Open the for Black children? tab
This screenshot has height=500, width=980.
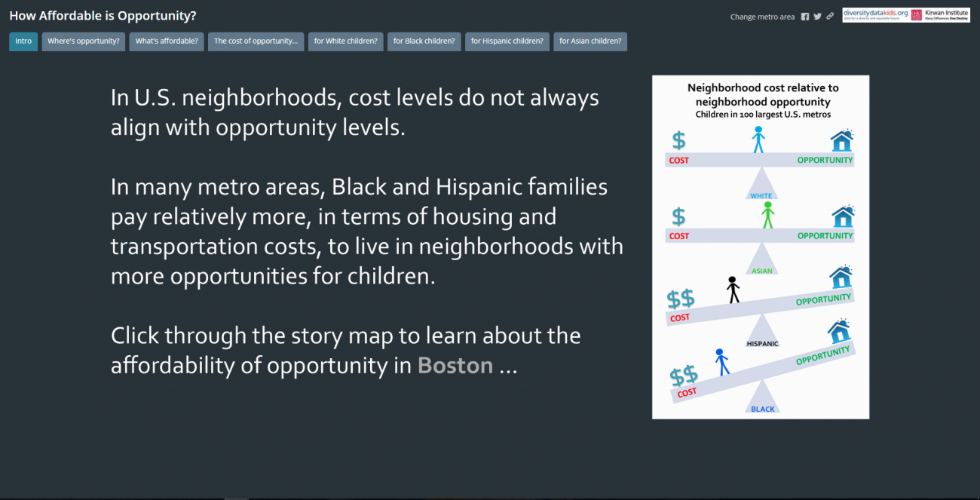click(x=424, y=41)
